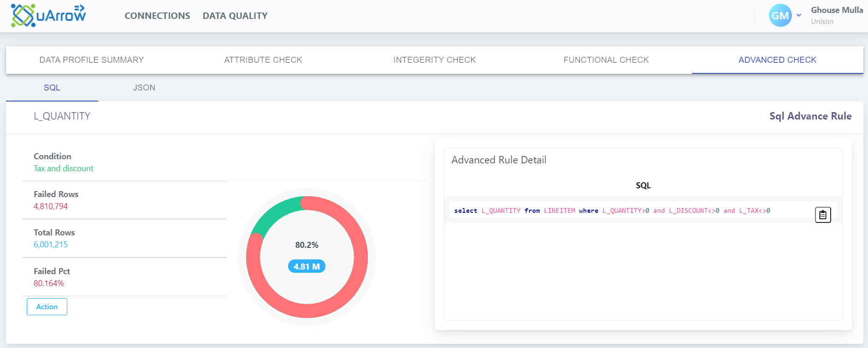Expand the user account dropdown chevron
The height and width of the screenshot is (348, 868).
[799, 15]
